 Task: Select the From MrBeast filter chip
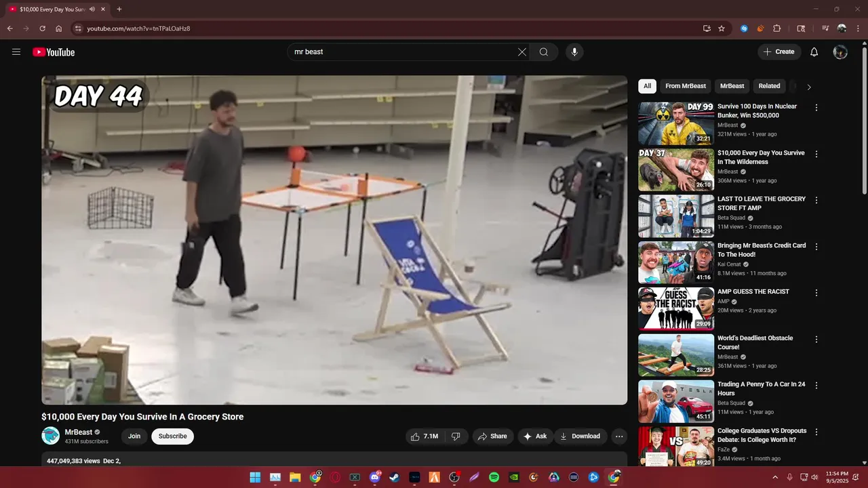click(686, 86)
